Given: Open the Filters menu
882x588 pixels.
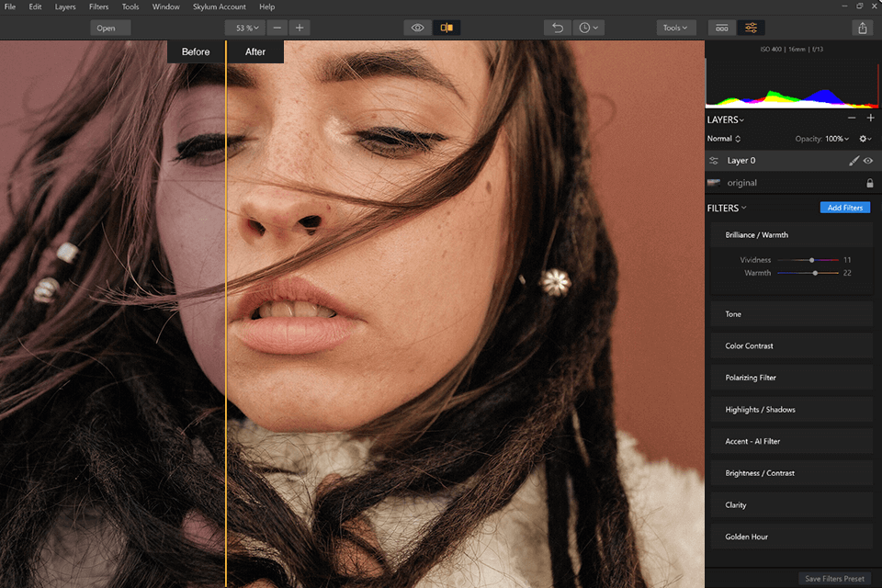Looking at the screenshot, I should tap(98, 6).
